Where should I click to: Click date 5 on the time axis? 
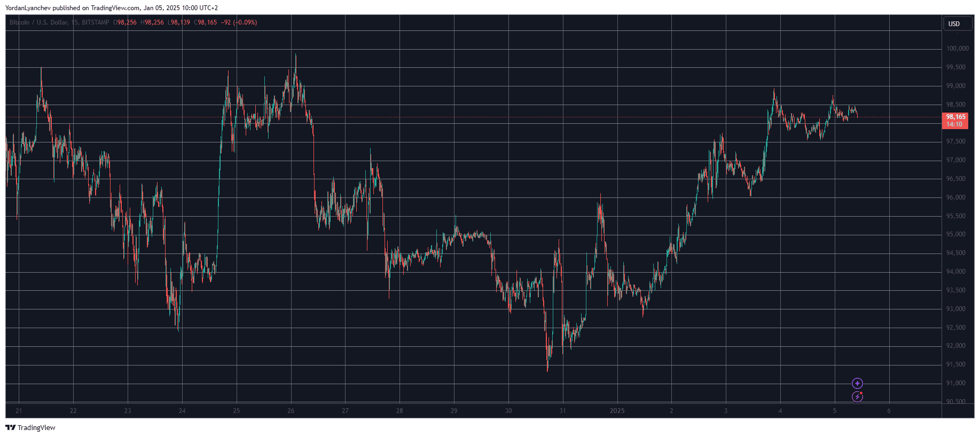(835, 411)
